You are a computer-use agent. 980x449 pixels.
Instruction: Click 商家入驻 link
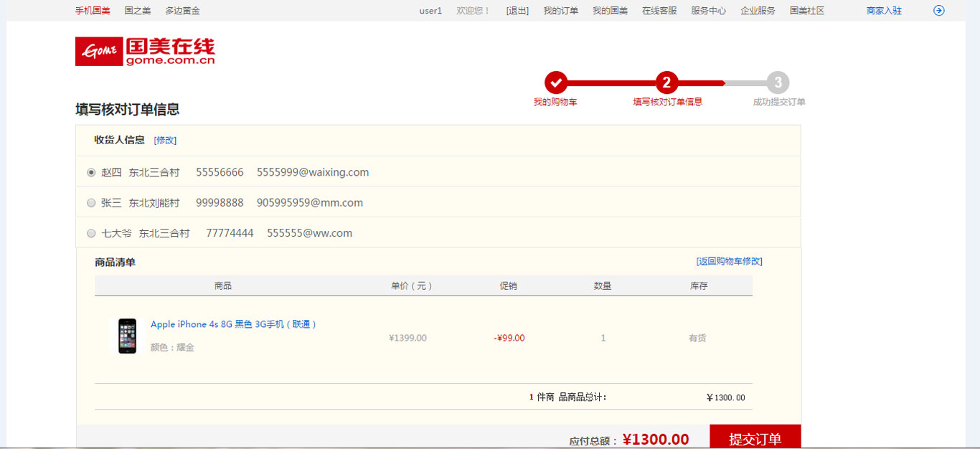(x=884, y=11)
